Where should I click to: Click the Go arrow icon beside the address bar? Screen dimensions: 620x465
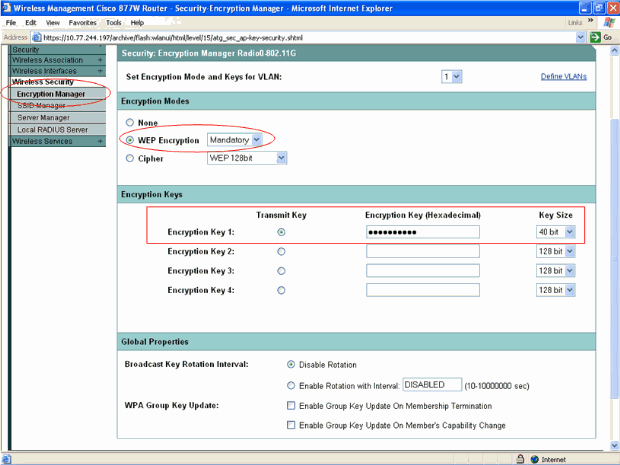tap(595, 38)
